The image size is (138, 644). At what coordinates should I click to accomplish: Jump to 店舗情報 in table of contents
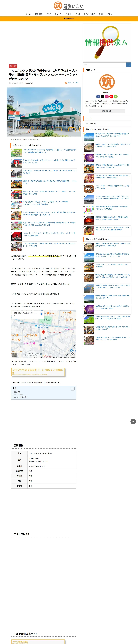point(17,392)
